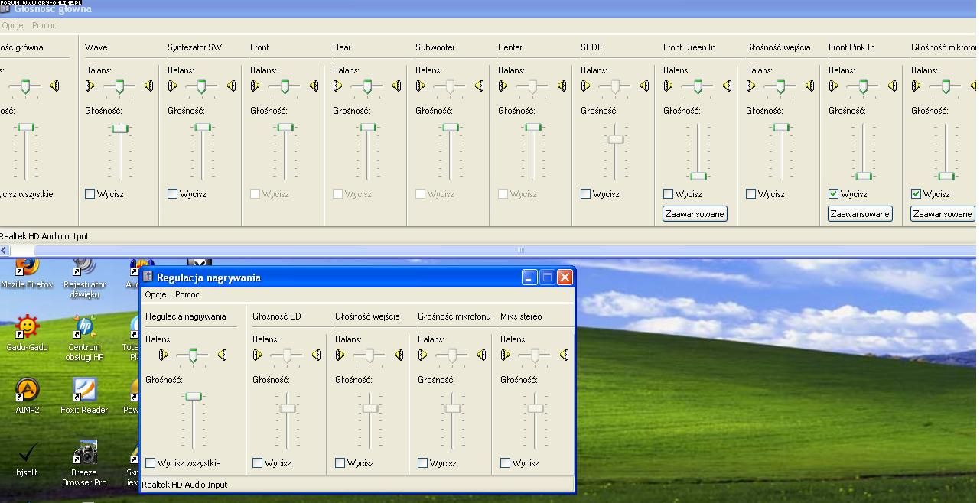
Task: Uncheck Wycisz under Front Pink In
Action: 833,194
